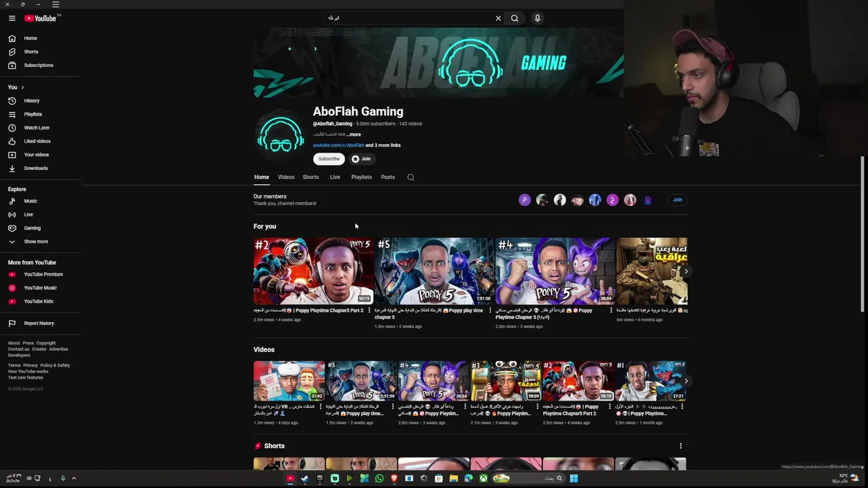This screenshot has width=868, height=488.
Task: Open the Windows Start button in taskbar
Action: tap(574, 479)
